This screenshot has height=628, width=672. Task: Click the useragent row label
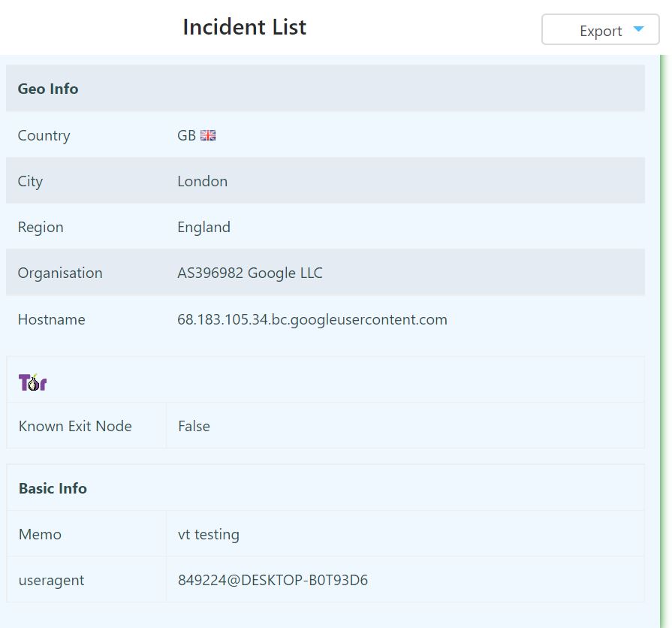(x=51, y=580)
